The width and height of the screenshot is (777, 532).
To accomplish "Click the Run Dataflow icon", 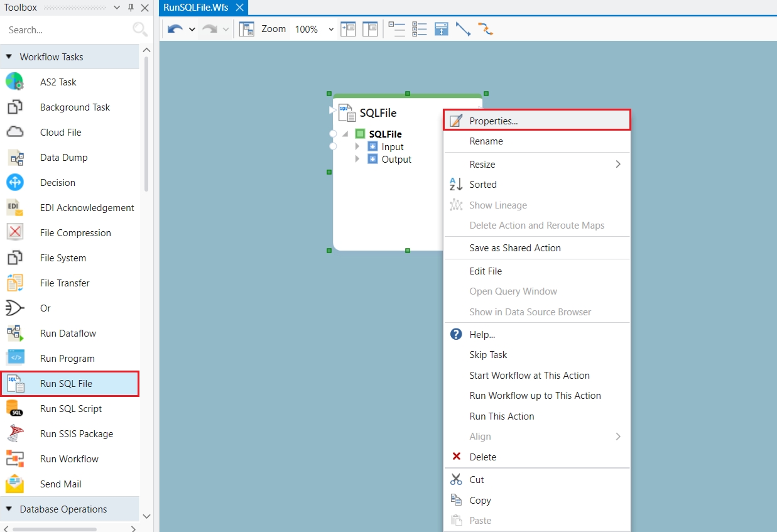I will [x=14, y=333].
